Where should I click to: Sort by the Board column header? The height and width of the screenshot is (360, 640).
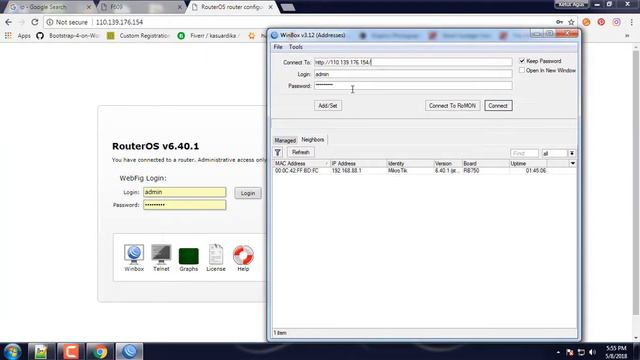click(x=485, y=163)
